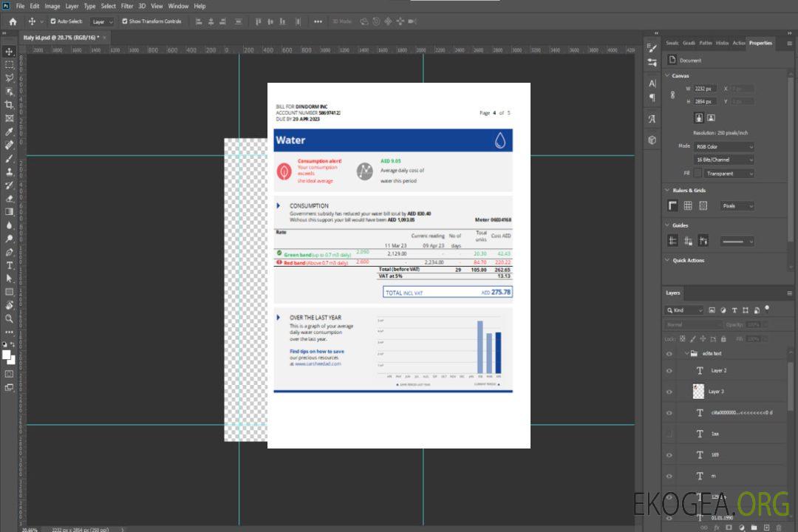798x532 pixels.
Task: Select the Crop tool in the toolbar
Action: 10,105
